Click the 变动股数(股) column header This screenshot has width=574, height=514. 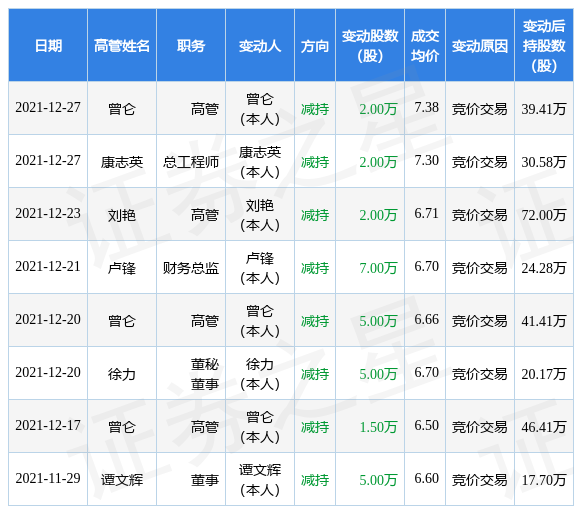[x=370, y=46]
